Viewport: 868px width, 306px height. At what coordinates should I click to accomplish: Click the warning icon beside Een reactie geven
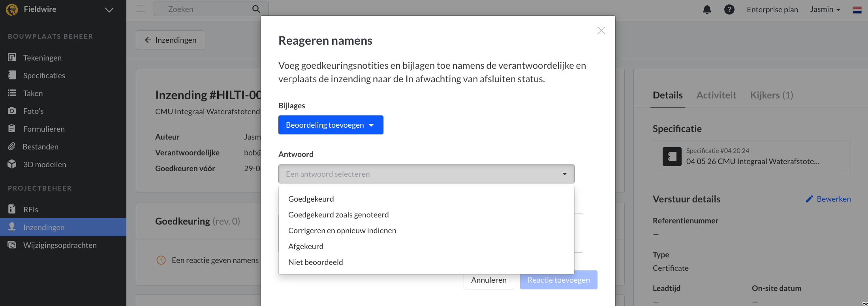tap(161, 260)
